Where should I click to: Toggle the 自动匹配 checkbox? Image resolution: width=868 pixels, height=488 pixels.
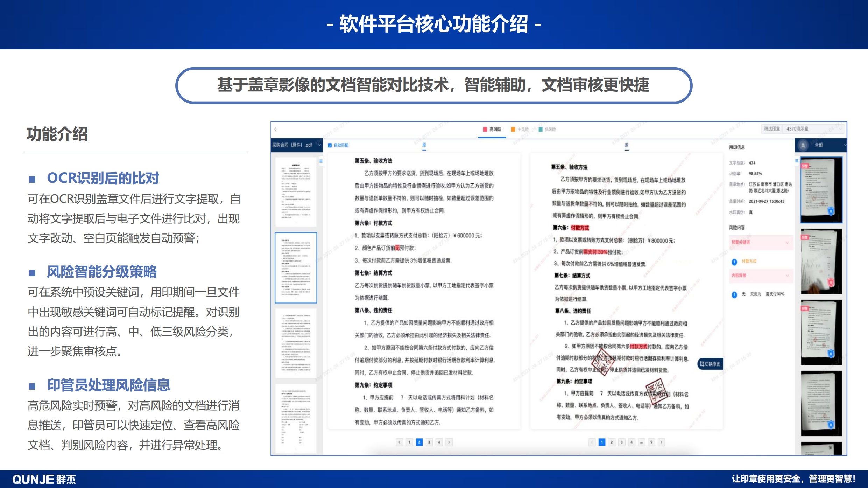[x=330, y=145]
